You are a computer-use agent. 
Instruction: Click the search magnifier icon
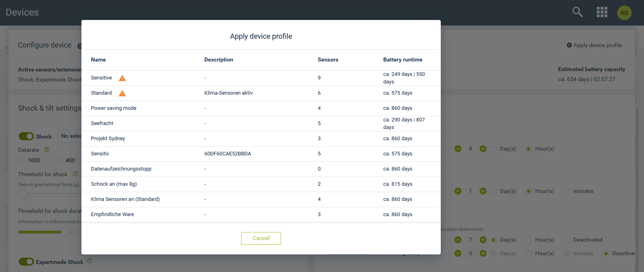(x=577, y=12)
